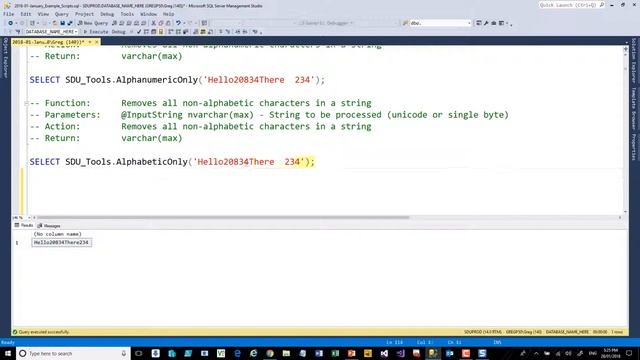The width and height of the screenshot is (640, 360).
Task: Open the Undo history dropdown arrow
Action: click(184, 23)
